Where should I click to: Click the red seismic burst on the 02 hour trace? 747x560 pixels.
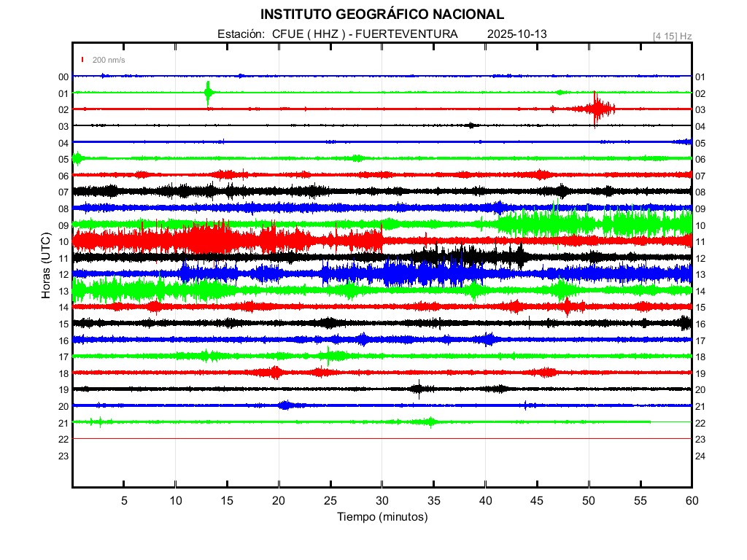pos(597,109)
